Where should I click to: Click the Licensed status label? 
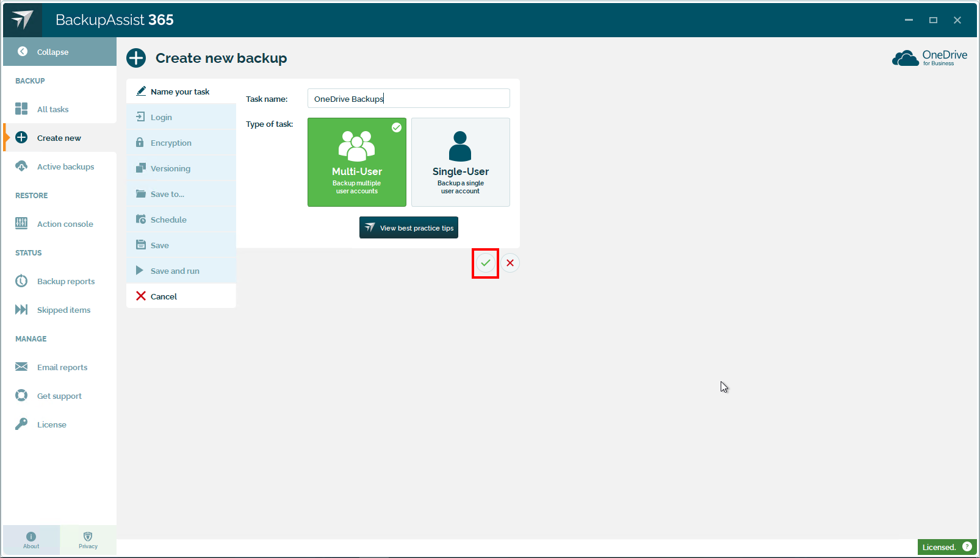click(x=939, y=547)
